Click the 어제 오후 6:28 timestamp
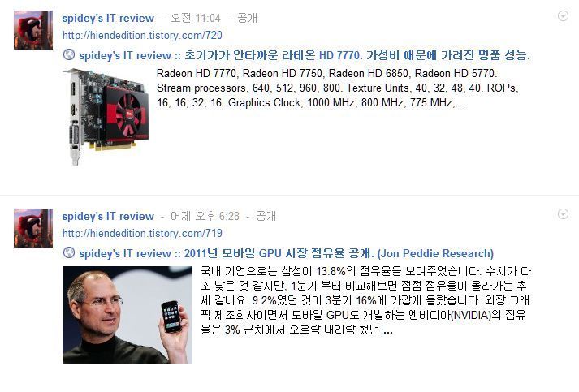The height and width of the screenshot is (392, 579). 205,216
